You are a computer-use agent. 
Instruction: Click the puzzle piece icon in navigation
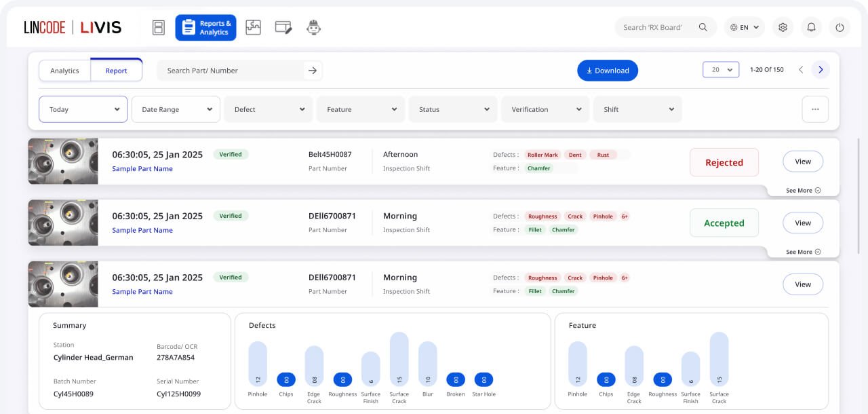coord(253,28)
